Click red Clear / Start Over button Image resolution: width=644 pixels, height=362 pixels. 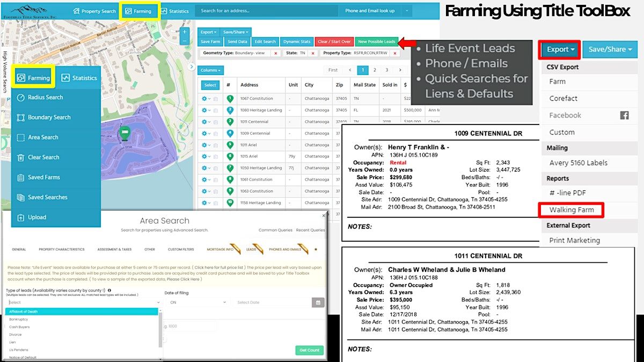tap(334, 41)
